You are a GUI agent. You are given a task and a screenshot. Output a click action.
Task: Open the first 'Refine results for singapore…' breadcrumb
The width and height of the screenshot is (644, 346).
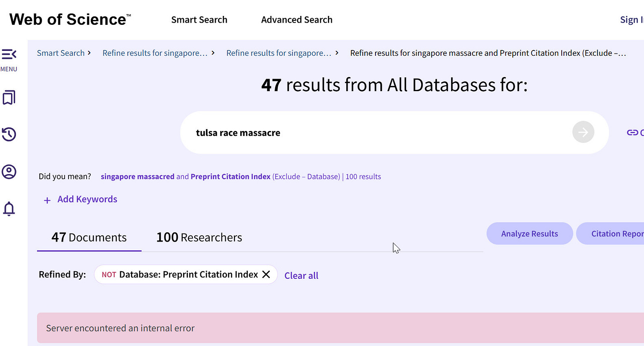tap(155, 53)
